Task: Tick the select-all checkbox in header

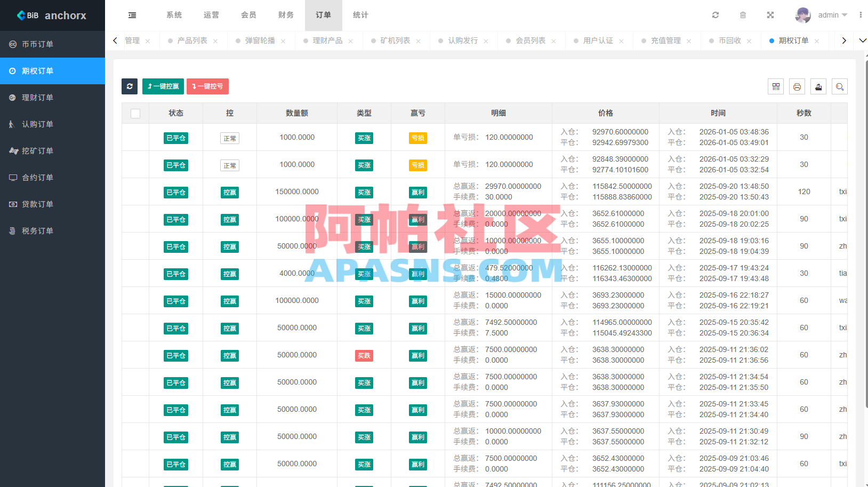Action: (x=135, y=114)
